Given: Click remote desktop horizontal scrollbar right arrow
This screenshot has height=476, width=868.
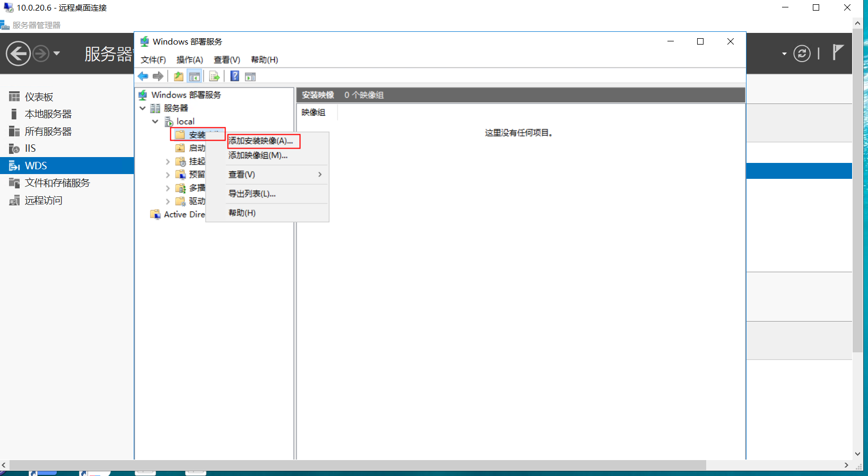Looking at the screenshot, I should [x=846, y=465].
